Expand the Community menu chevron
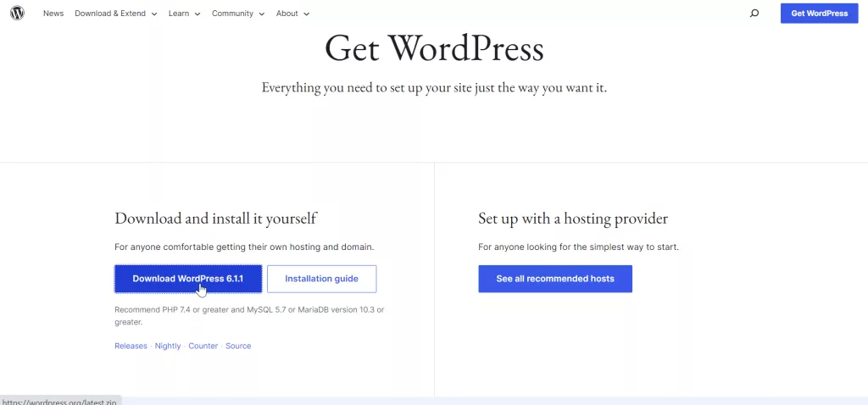Image resolution: width=868 pixels, height=405 pixels. tap(261, 14)
